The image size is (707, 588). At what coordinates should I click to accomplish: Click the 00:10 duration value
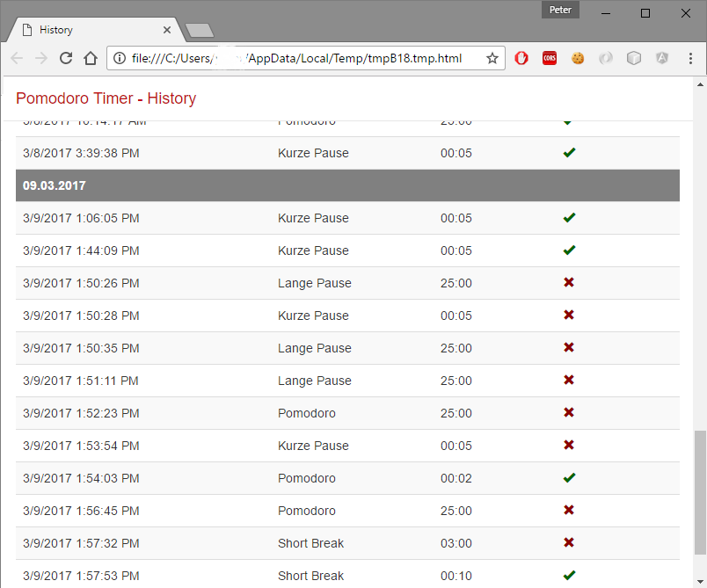tap(456, 576)
